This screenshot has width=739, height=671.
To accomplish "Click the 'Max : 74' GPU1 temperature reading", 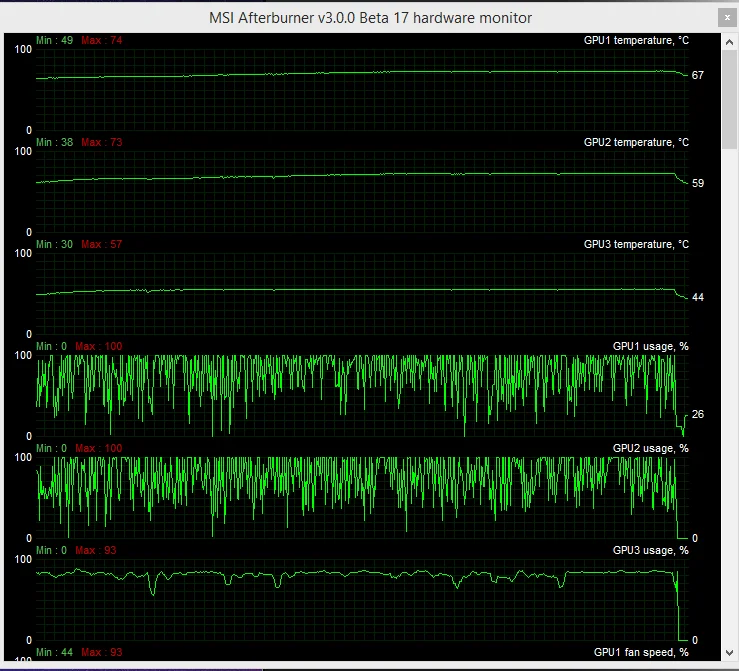I will tap(101, 41).
